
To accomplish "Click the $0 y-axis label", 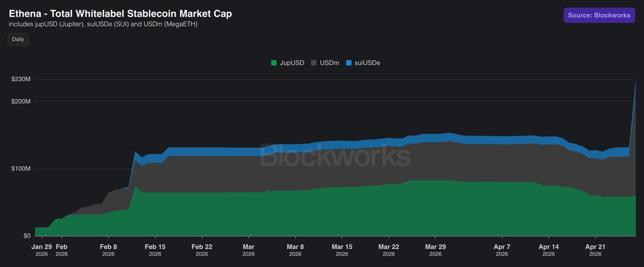I will tap(26, 236).
